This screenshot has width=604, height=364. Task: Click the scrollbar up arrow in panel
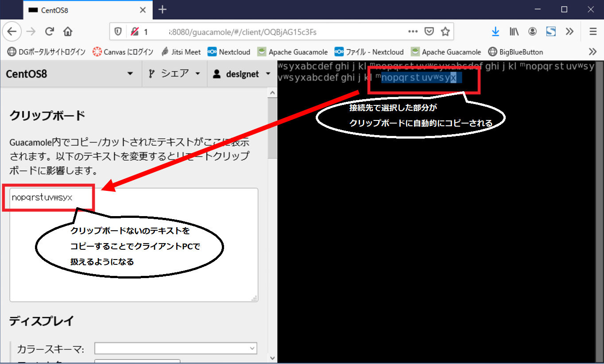(x=272, y=93)
